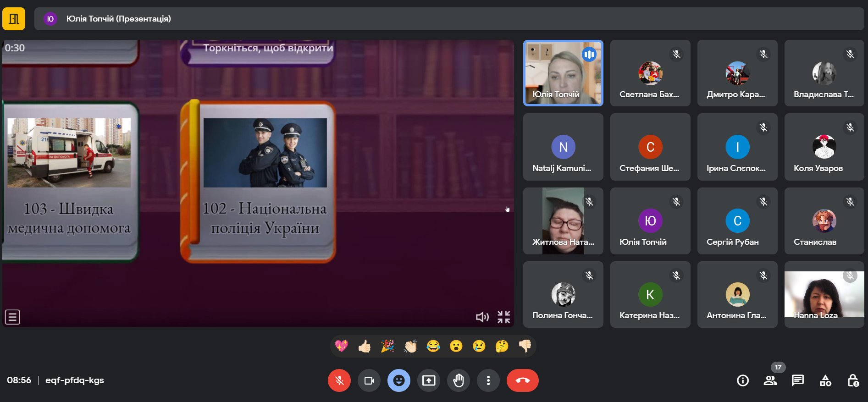Select the Hanna Loza video tile
The height and width of the screenshot is (402, 868).
824,294
